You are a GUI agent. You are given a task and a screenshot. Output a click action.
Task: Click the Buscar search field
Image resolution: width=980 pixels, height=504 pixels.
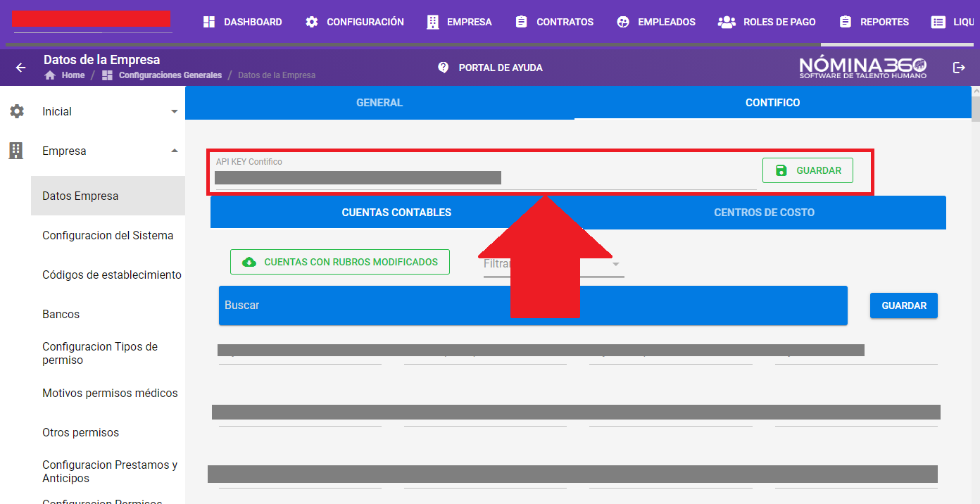(x=533, y=305)
